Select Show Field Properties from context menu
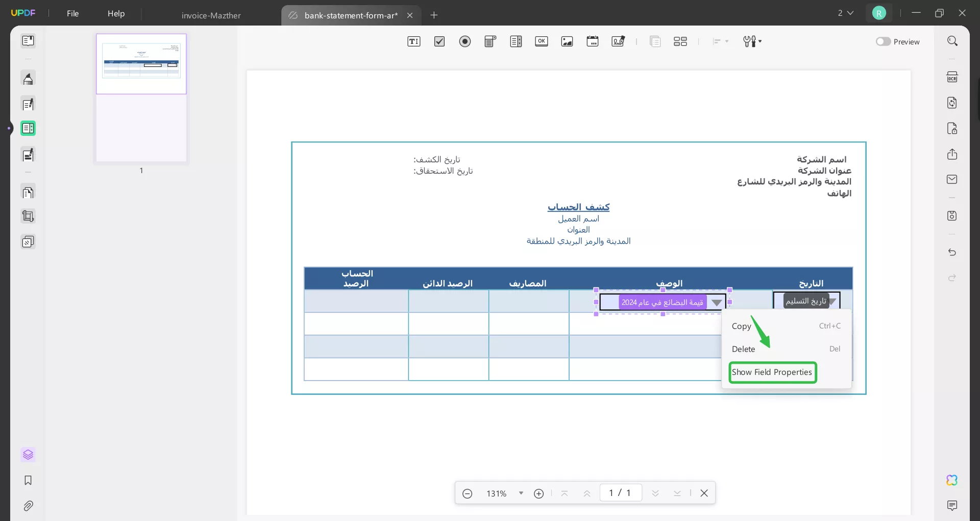This screenshot has height=521, width=980. click(x=772, y=372)
